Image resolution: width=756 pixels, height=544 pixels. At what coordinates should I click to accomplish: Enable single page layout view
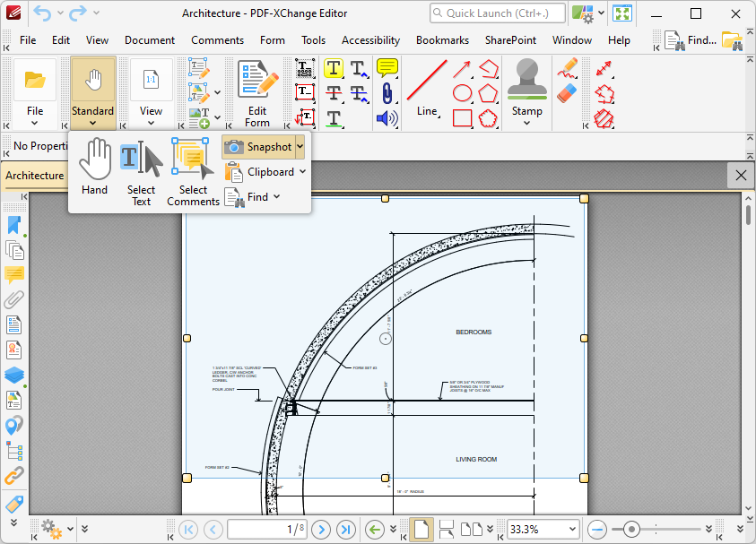tap(421, 530)
